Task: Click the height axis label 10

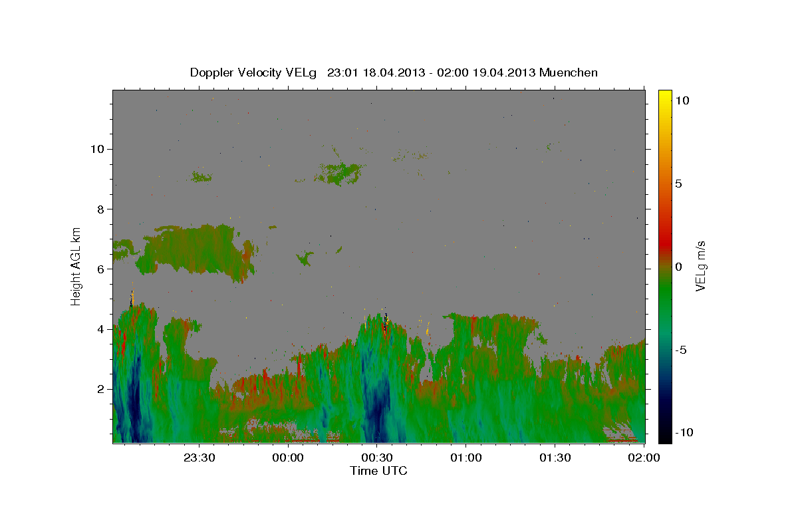Action: click(96, 149)
